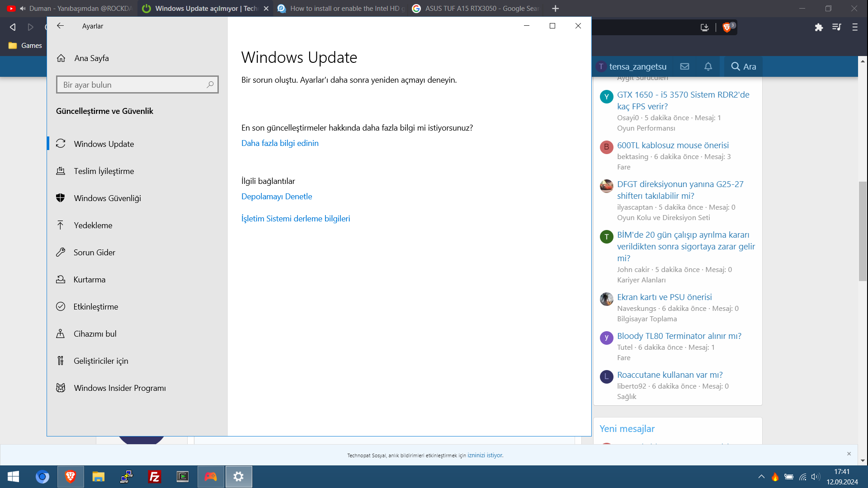The width and height of the screenshot is (868, 488).
Task: Click the Ana Sayfa home icon
Action: [x=61, y=58]
